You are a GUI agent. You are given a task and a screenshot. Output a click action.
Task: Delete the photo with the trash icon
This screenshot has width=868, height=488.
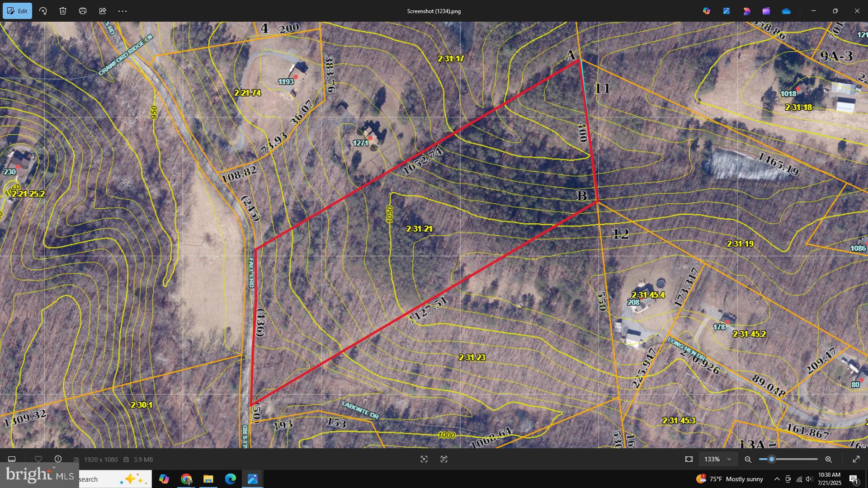(63, 11)
